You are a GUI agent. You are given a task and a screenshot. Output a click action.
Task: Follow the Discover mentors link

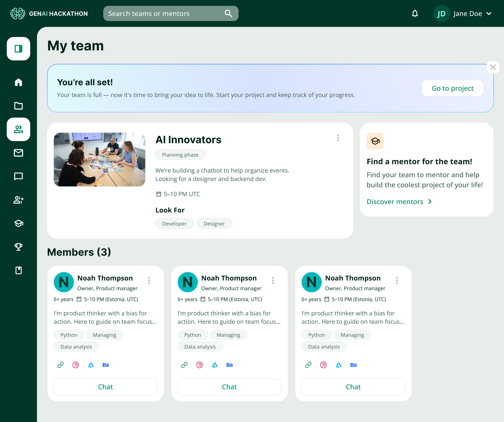[399, 202]
